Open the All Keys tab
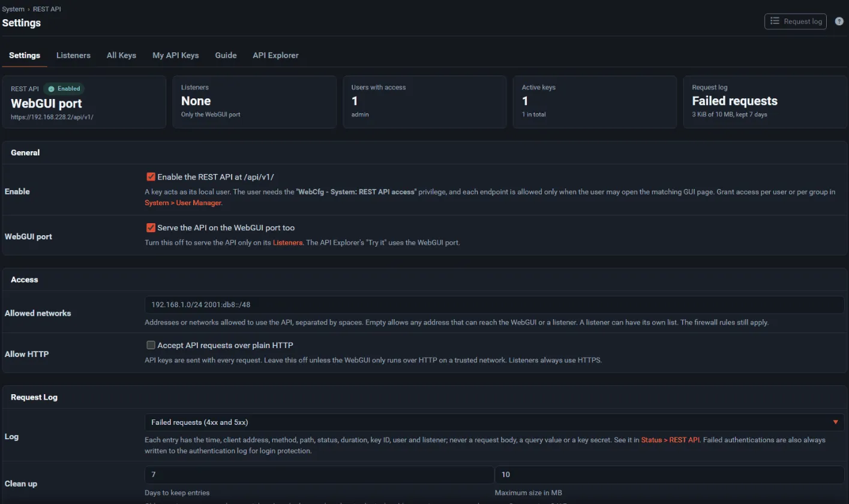Screen dimensions: 849x504 click(x=121, y=55)
